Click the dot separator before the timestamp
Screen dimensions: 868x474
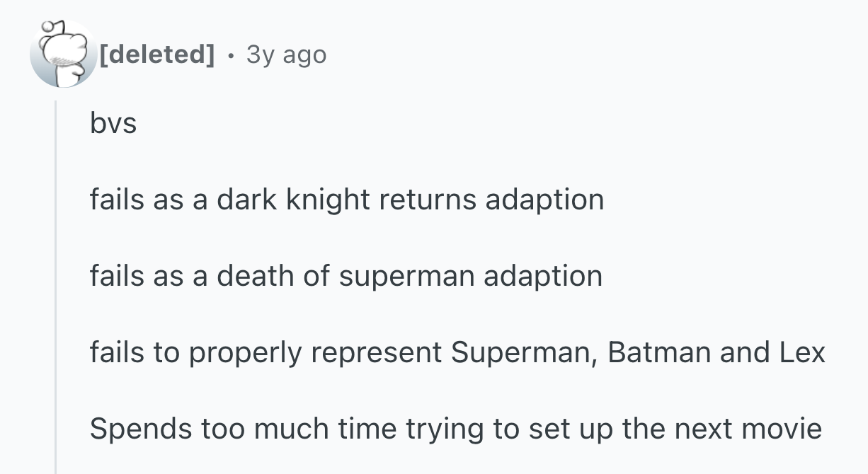tap(230, 54)
